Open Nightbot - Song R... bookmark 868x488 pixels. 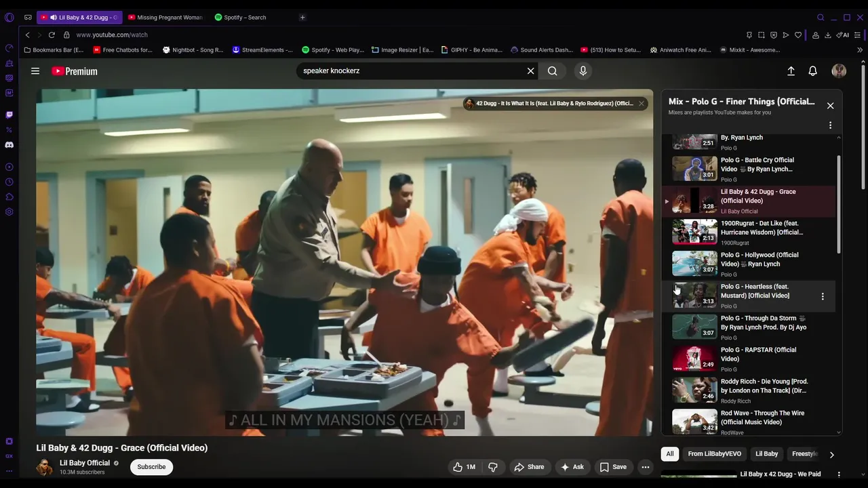(193, 50)
